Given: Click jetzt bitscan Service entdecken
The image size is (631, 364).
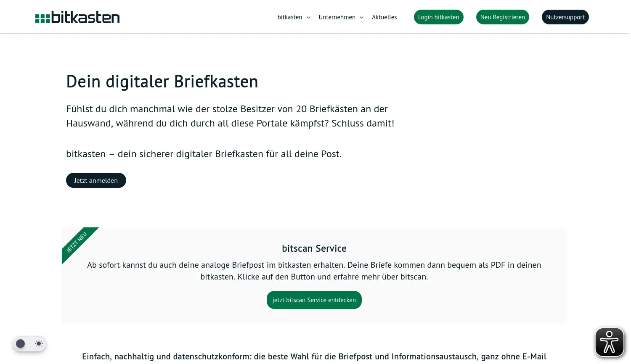Looking at the screenshot, I should pos(314,300).
